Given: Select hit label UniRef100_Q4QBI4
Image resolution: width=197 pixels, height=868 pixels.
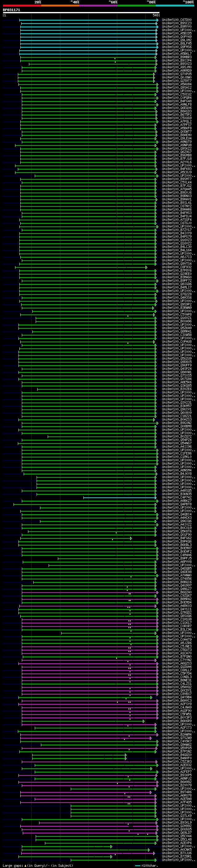Looking at the screenshot, I should (177, 514).
